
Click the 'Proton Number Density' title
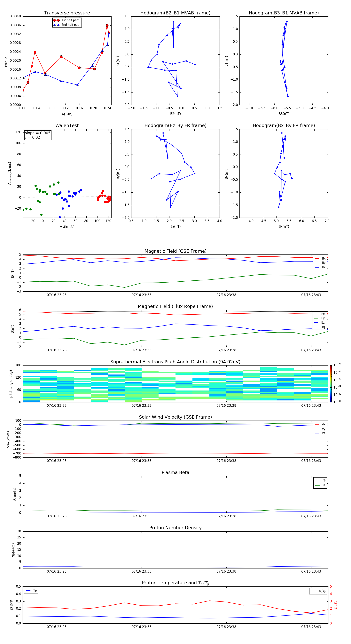(x=175, y=528)
